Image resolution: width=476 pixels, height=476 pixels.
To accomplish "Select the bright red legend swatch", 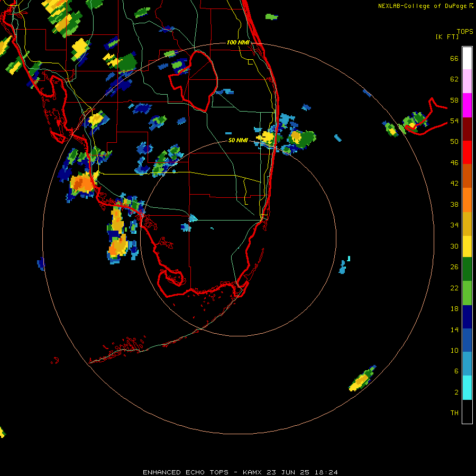I will [467, 152].
